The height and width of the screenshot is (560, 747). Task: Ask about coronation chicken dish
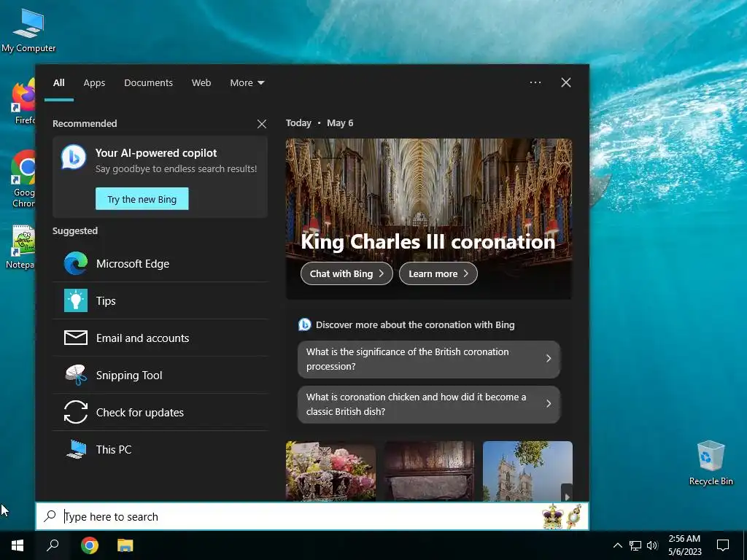click(x=429, y=404)
